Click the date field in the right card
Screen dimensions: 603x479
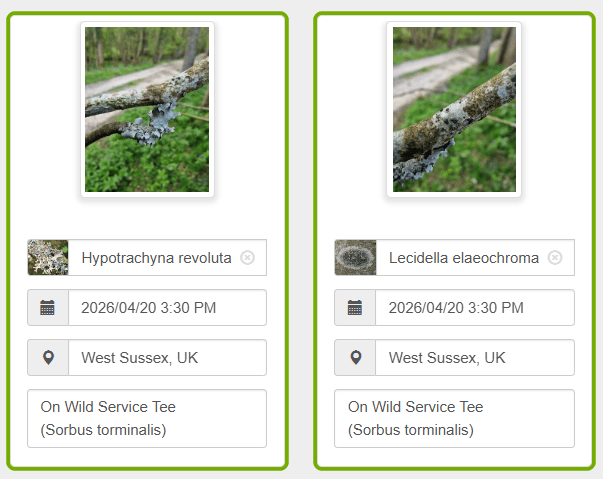point(474,308)
